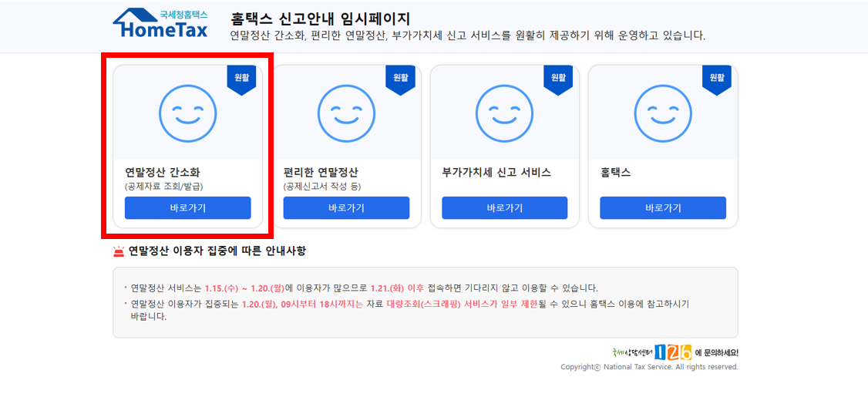Image resolution: width=868 pixels, height=404 pixels.
Task: Click the 연말정산 이용자 집중에 따른 안내사항 heading
Action: (x=217, y=251)
